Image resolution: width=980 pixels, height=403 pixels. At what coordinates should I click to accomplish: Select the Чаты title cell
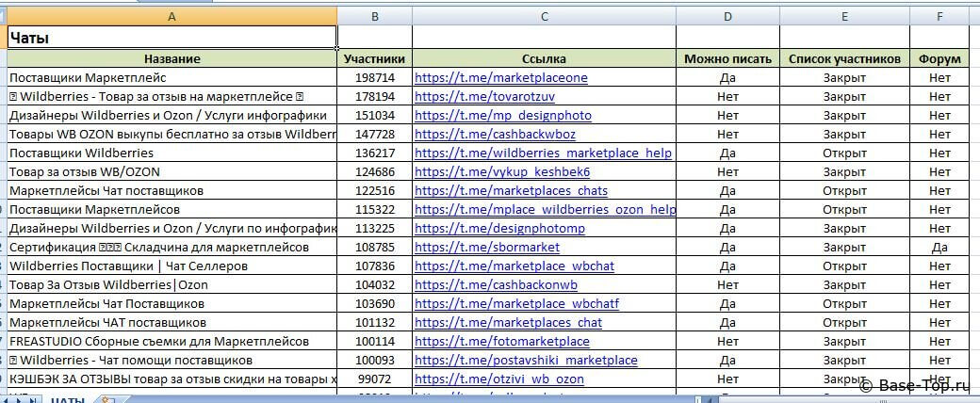click(x=171, y=38)
